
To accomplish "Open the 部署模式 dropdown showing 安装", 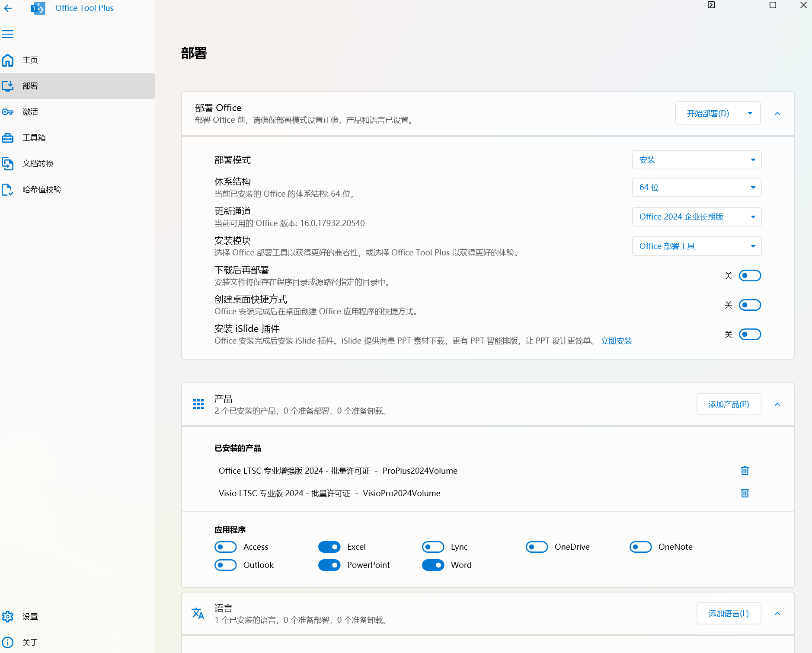I will [697, 160].
